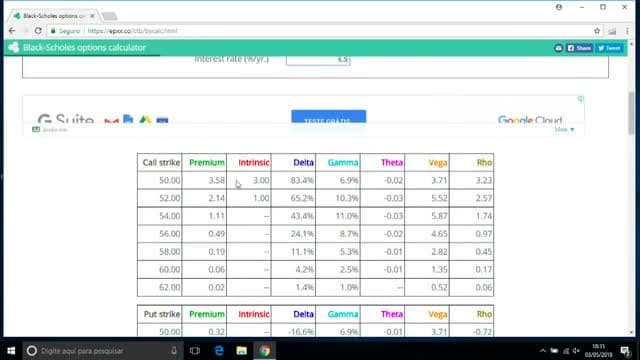Screen dimensions: 640x360
Task: Click the Google Cloud ad text
Action: tap(530, 120)
